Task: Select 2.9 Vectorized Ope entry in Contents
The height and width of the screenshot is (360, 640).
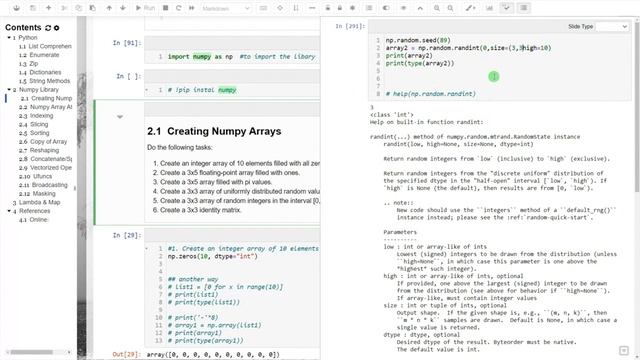Action: click(x=45, y=168)
